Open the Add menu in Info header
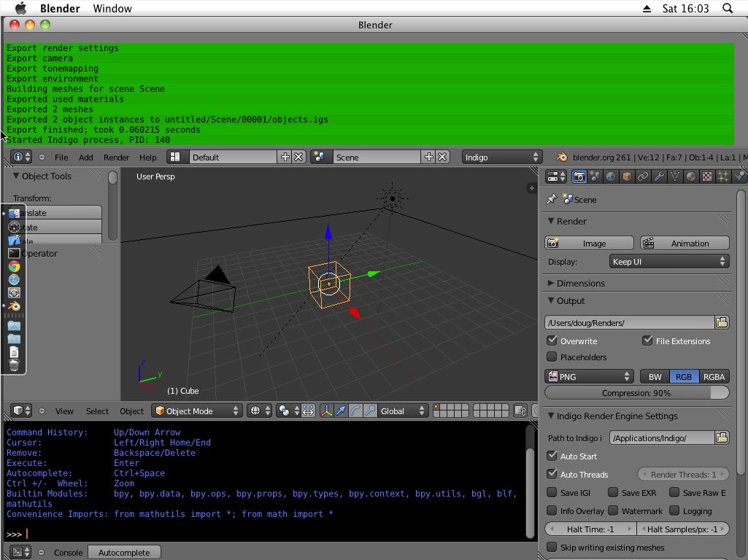 86,157
